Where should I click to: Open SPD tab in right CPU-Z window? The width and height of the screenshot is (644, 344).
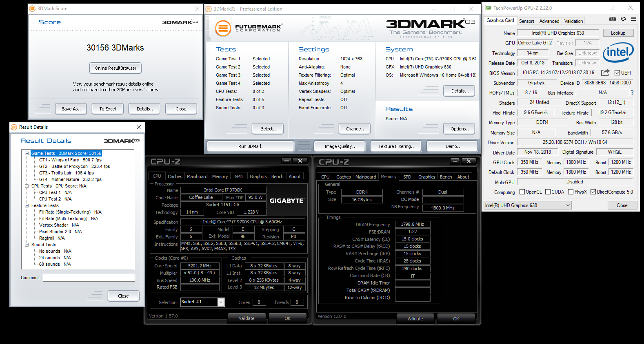[x=407, y=177]
